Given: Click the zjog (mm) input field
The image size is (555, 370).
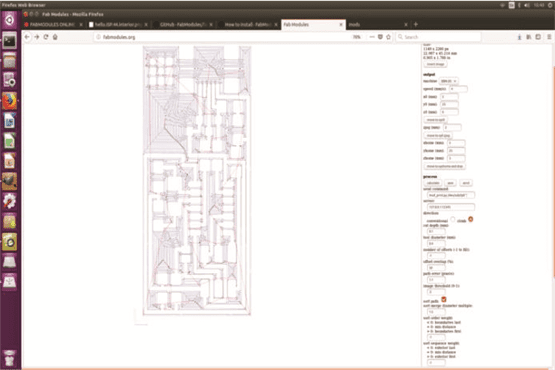Looking at the screenshot, I should point(452,127).
